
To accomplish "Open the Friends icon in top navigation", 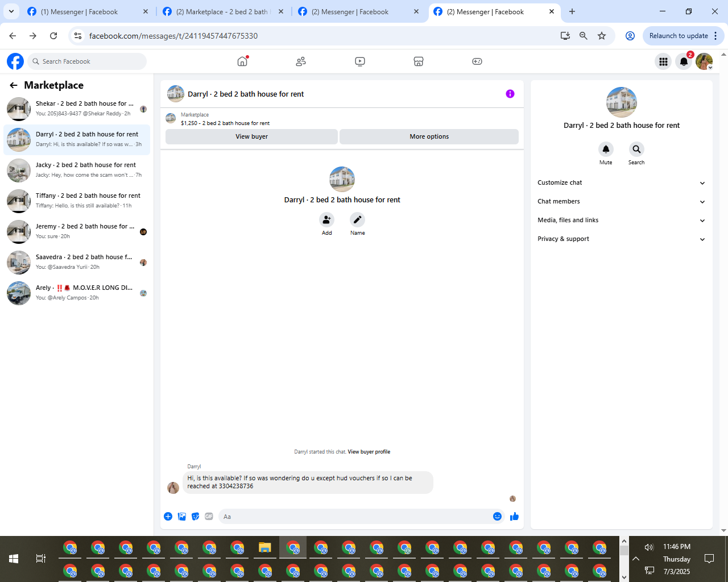I will [301, 61].
